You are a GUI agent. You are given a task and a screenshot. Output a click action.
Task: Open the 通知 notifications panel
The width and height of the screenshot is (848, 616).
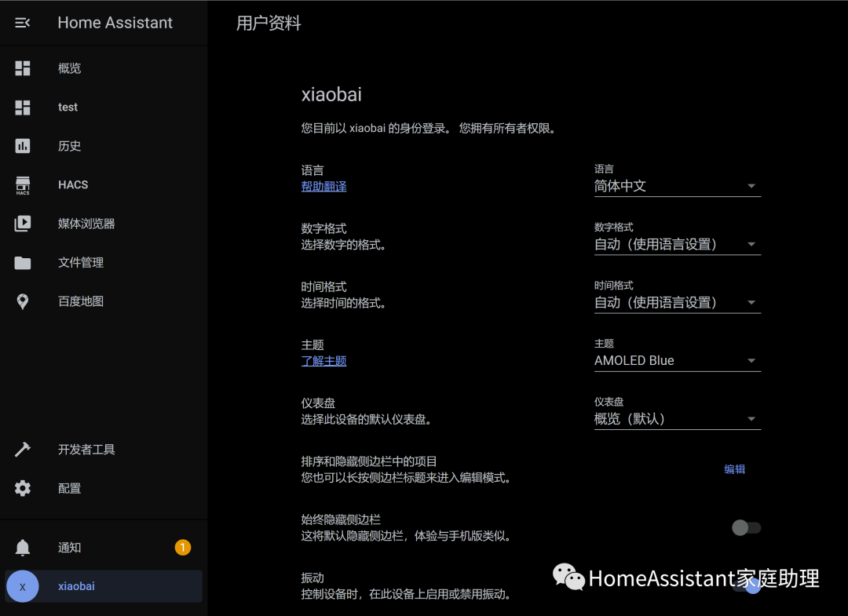(104, 548)
